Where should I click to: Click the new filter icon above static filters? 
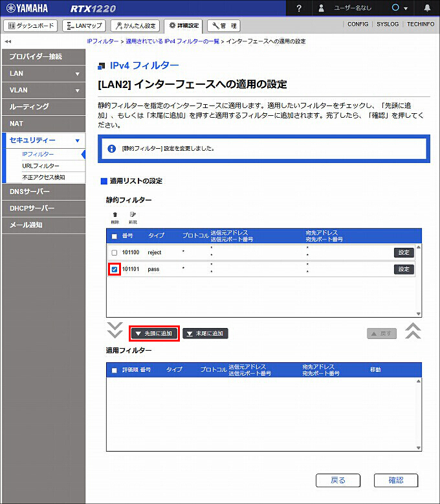(133, 217)
